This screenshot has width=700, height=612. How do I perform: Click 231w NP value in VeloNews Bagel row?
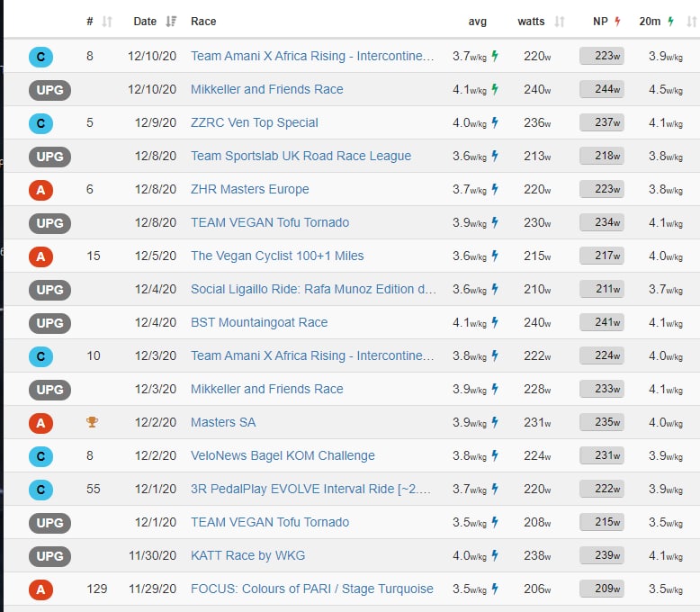(602, 455)
